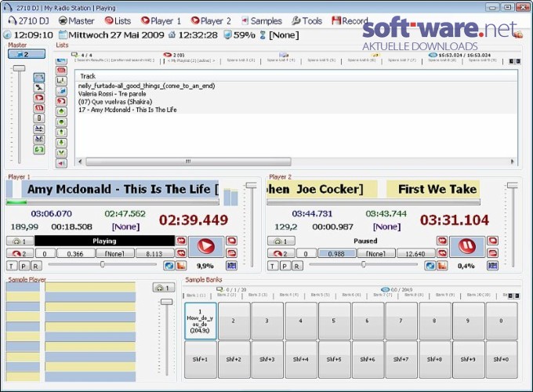Click Player 1 orange chart icon
This screenshot has height=392, width=533.
click(181, 266)
